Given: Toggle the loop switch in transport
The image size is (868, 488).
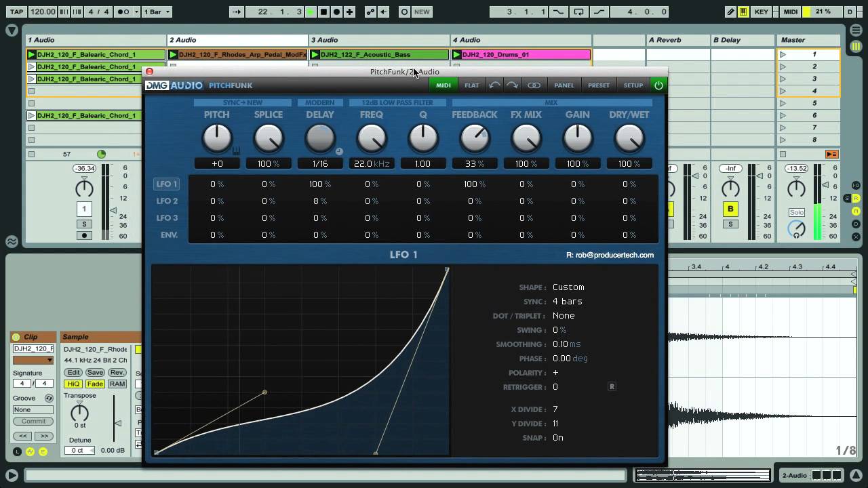Looking at the screenshot, I should (x=578, y=12).
